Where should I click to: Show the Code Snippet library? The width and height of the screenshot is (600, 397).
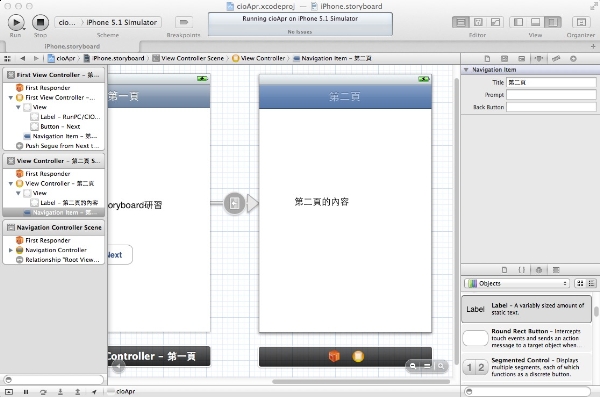click(x=522, y=270)
